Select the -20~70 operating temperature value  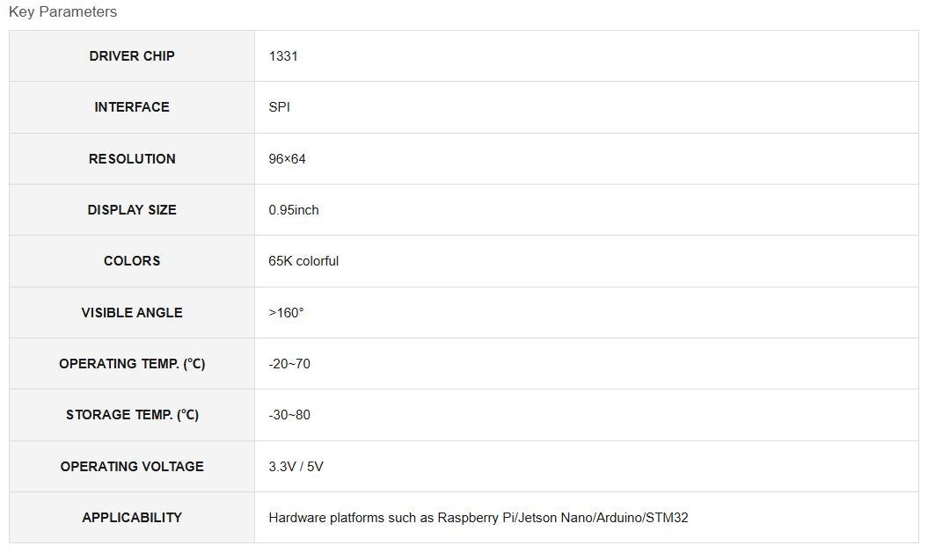[x=289, y=364]
